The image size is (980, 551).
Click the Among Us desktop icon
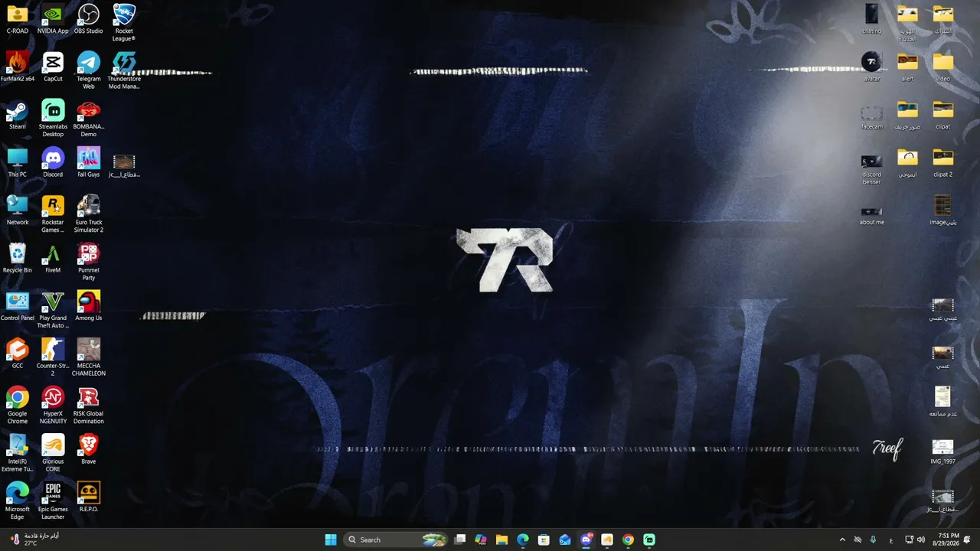[x=89, y=306]
